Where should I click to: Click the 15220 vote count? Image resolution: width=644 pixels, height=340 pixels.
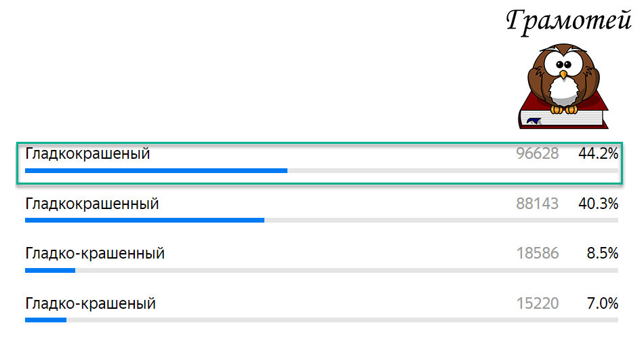(x=537, y=303)
